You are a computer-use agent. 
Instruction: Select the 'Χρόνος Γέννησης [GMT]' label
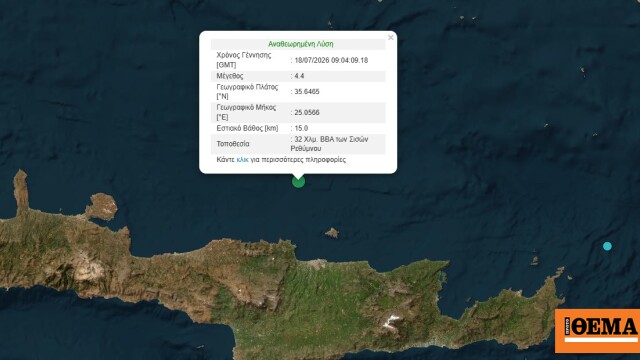244,60
